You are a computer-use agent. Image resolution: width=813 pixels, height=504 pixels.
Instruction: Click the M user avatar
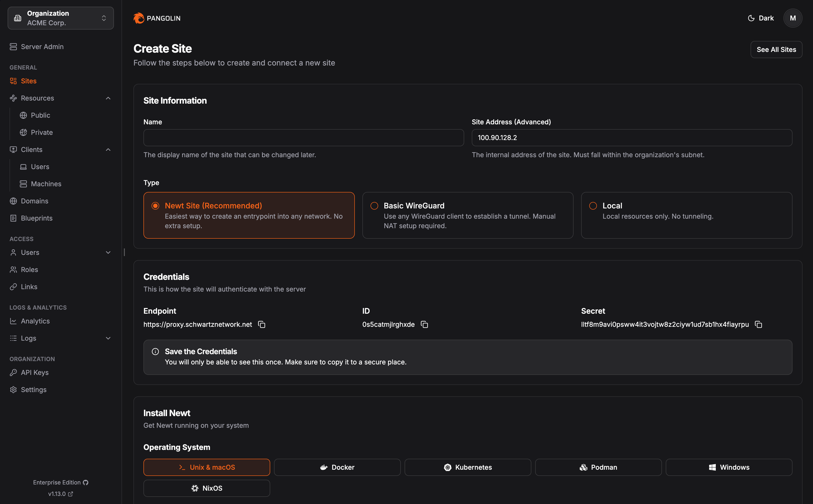(793, 18)
